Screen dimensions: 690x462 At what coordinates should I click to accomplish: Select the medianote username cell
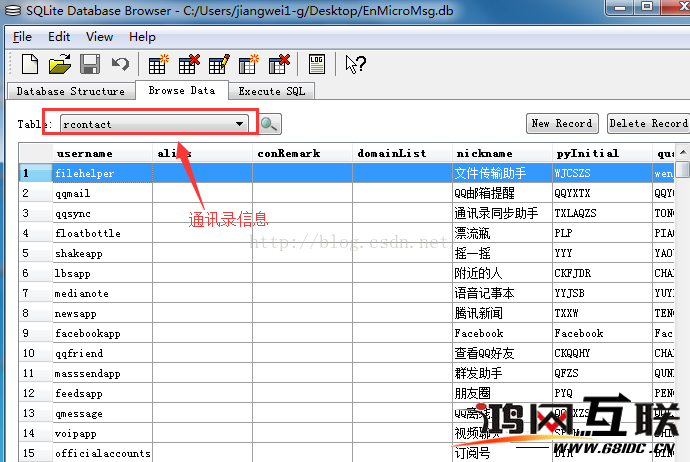[x=103, y=293]
